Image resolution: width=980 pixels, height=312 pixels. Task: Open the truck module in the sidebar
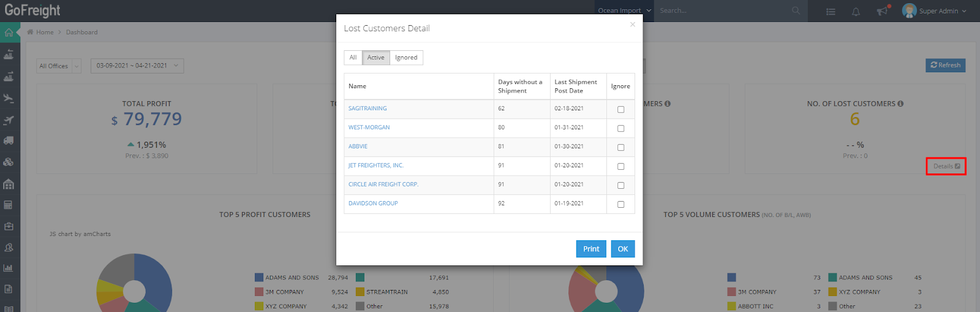pos(9,140)
